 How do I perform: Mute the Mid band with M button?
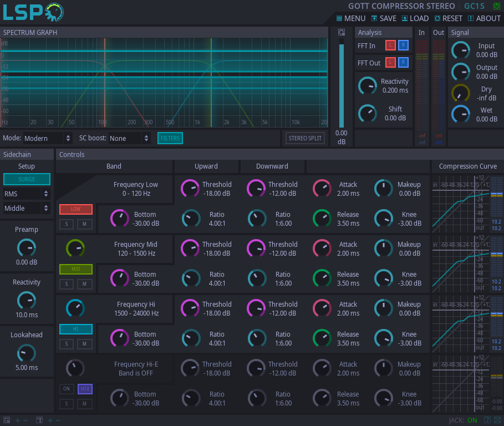point(84,284)
